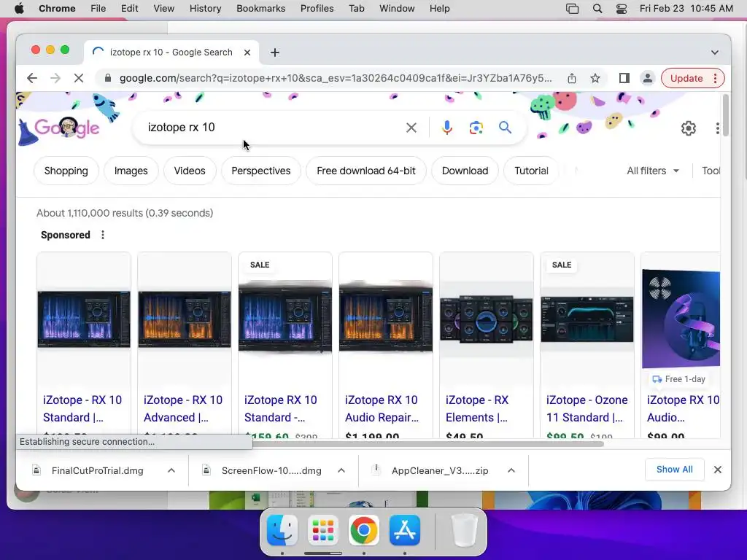
Task: Click the page vertical scrollbar
Action: (x=726, y=116)
